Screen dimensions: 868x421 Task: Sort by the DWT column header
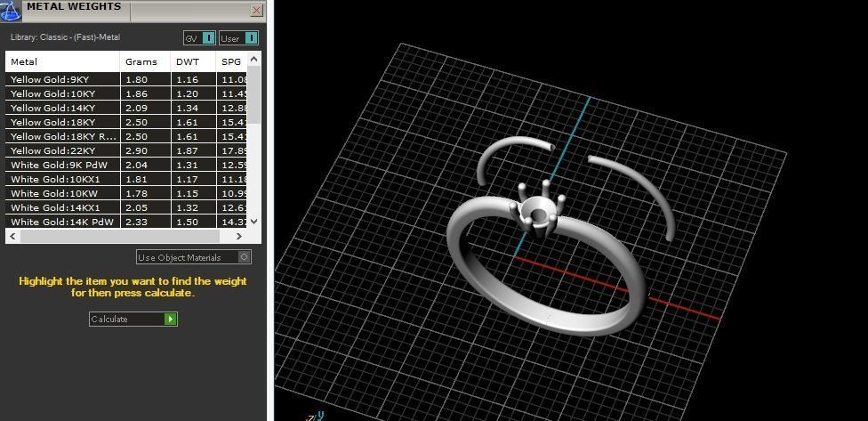[193, 61]
